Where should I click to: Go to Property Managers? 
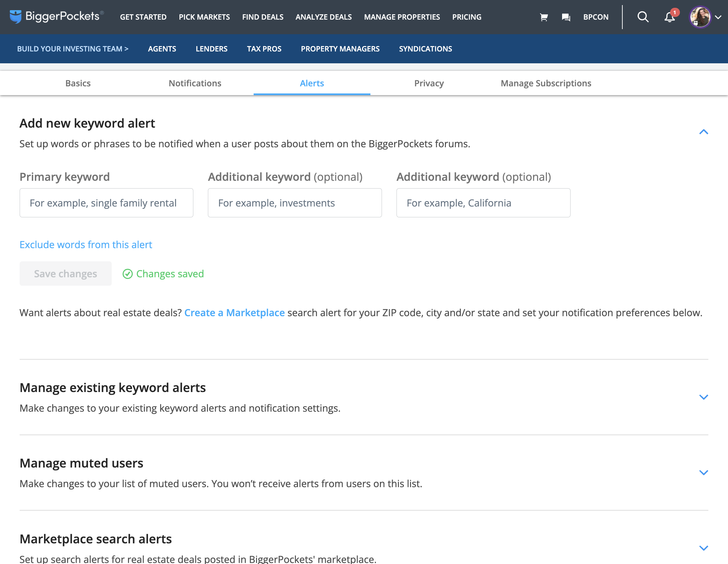[340, 49]
